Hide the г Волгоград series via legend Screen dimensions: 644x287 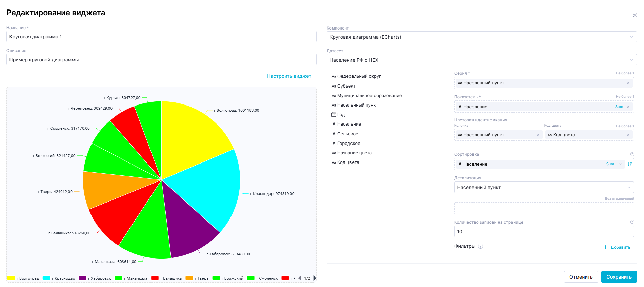click(23, 278)
